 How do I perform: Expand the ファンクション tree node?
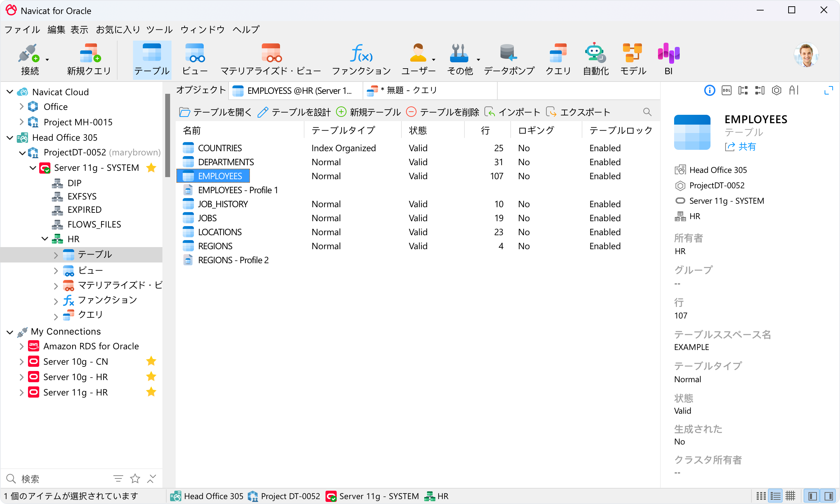pyautogui.click(x=56, y=301)
